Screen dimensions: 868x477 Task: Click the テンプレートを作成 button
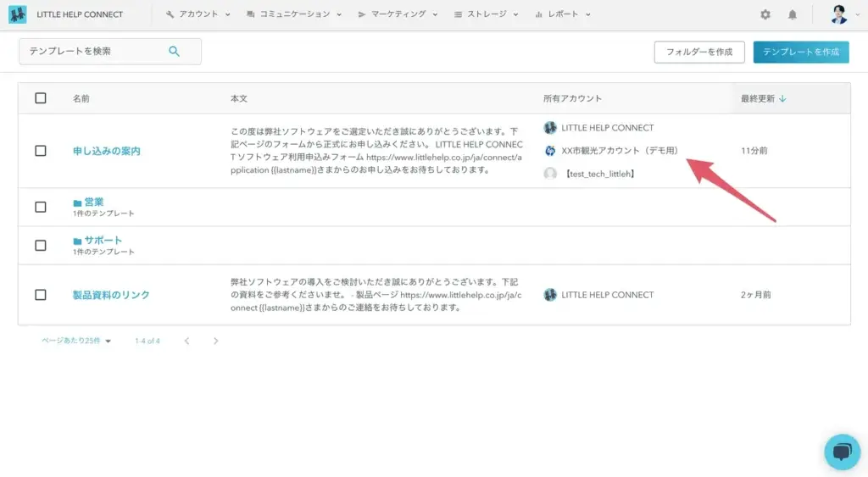[x=800, y=52]
